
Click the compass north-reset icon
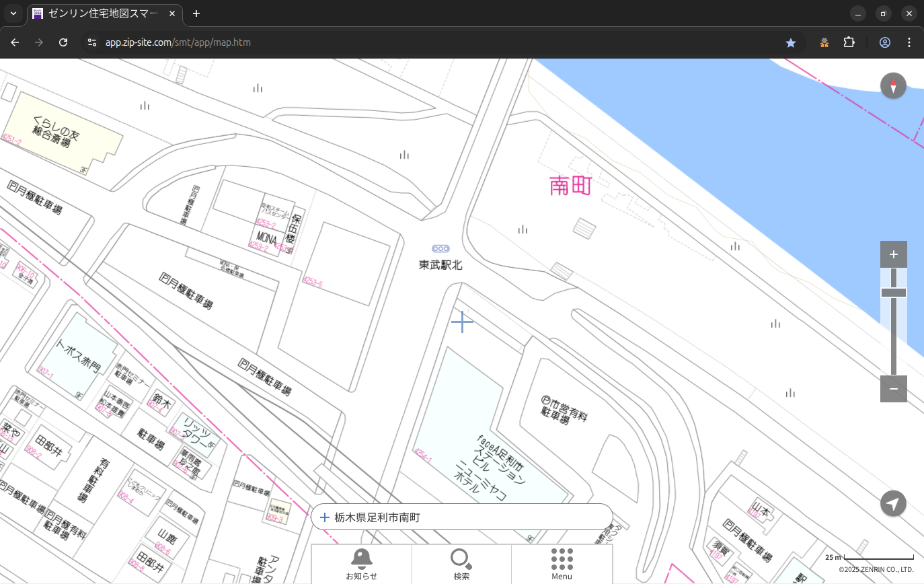click(x=893, y=86)
